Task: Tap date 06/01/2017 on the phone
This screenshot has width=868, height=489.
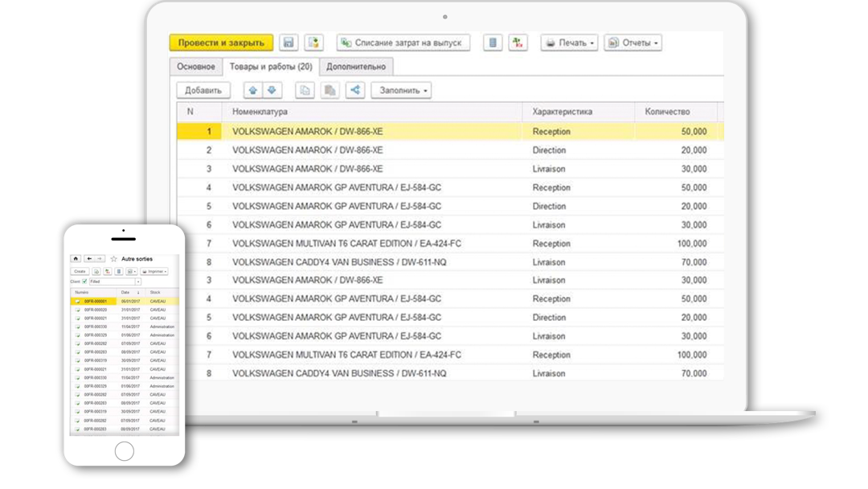Action: point(131,302)
